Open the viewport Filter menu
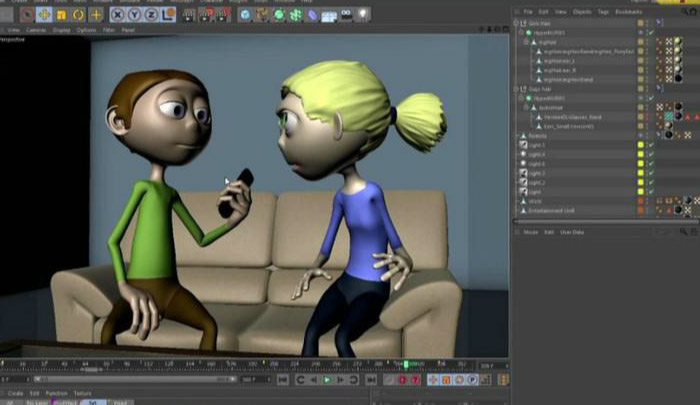The height and width of the screenshot is (405, 700). coord(109,30)
